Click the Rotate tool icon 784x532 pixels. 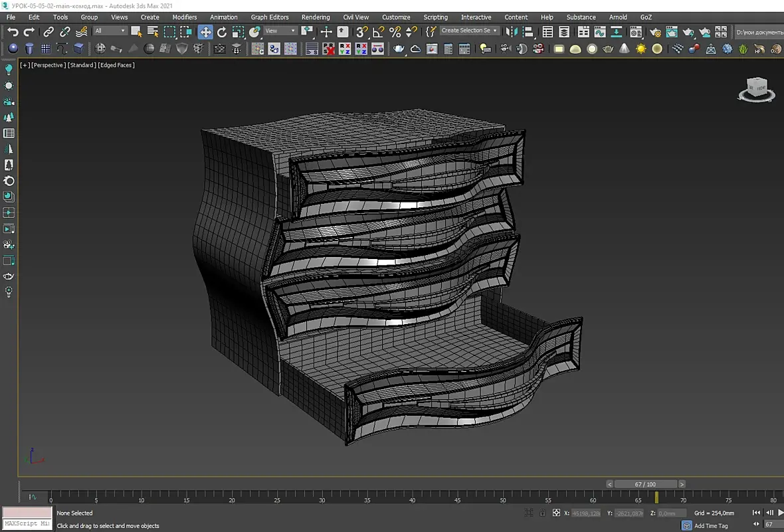[x=222, y=32]
